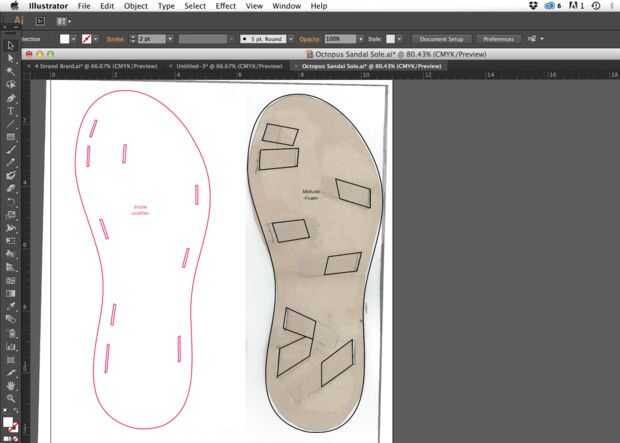The image size is (620, 443).
Task: Click the control bar Stroke swatch
Action: point(86,39)
